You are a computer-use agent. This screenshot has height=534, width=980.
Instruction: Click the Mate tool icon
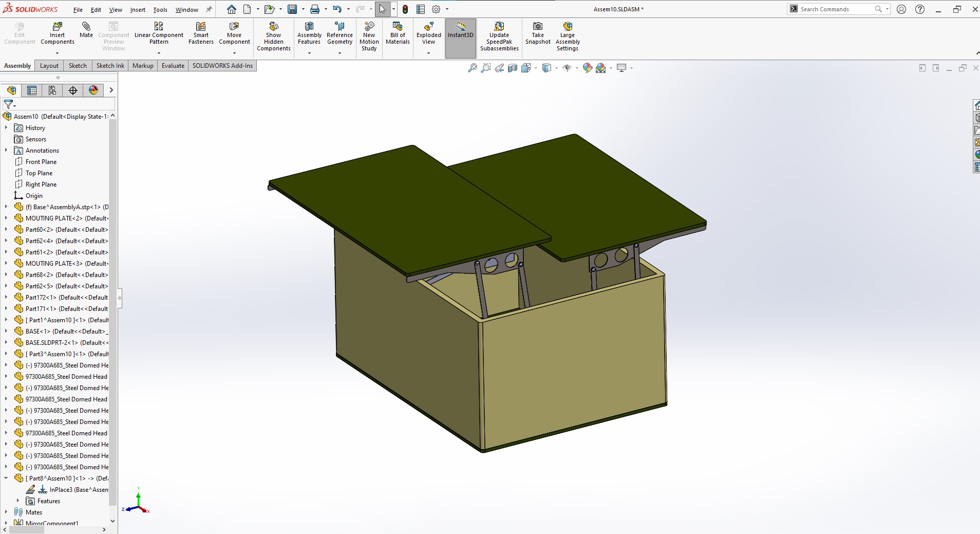86,27
